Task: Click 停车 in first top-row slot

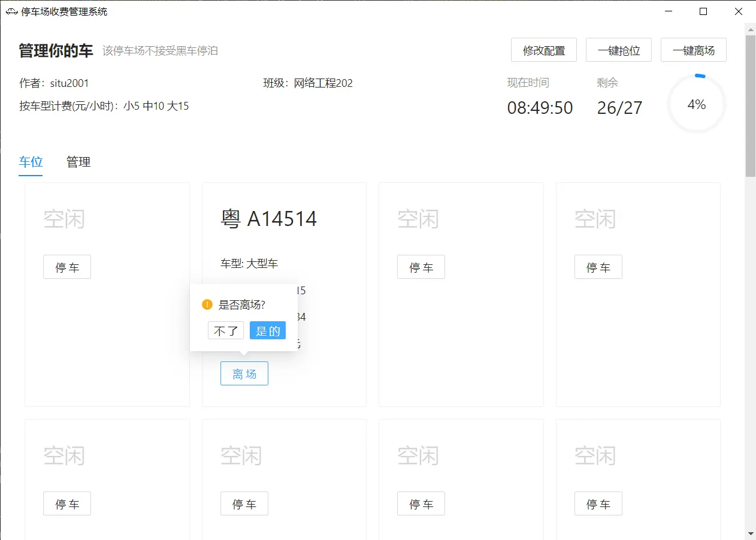Action: [67, 267]
